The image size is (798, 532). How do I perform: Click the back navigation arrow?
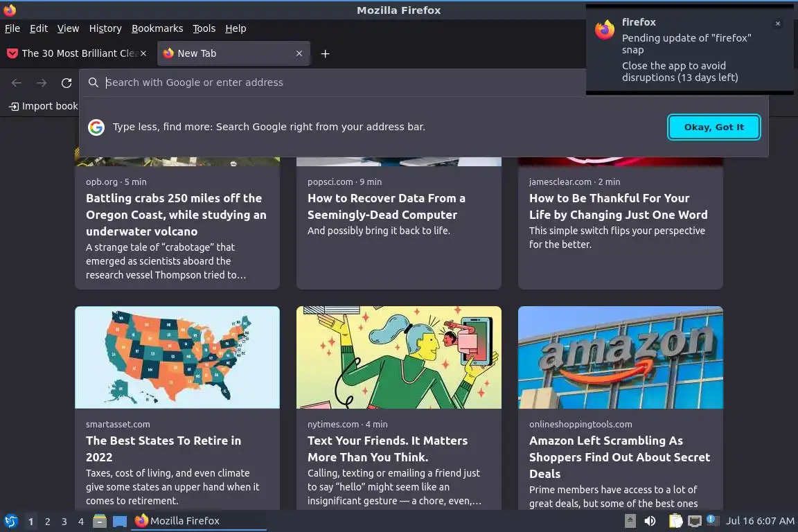pyautogui.click(x=17, y=82)
